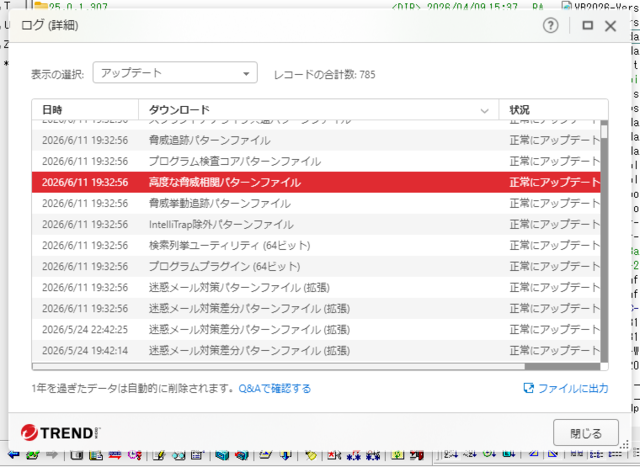Click the blue back arrow in background toolbar
The width and height of the screenshot is (640, 467).
coord(13,455)
